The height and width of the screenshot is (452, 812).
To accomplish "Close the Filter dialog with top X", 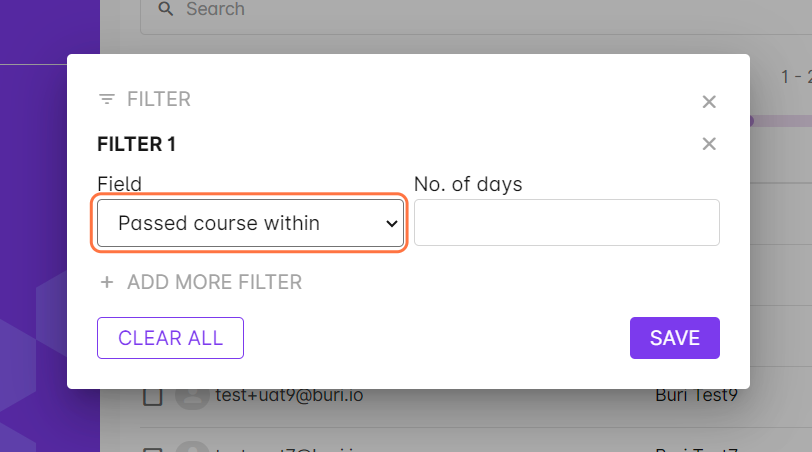I will click(709, 101).
